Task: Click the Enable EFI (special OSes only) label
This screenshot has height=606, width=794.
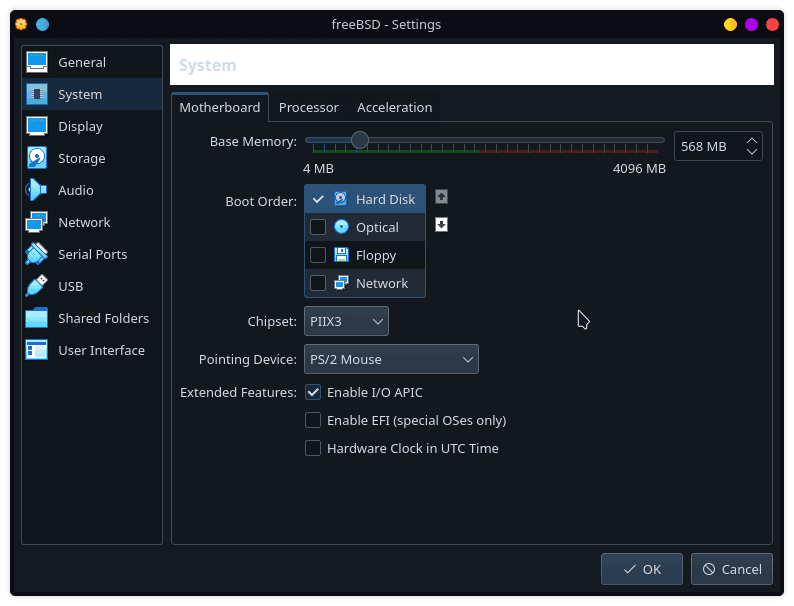Action: (x=417, y=420)
